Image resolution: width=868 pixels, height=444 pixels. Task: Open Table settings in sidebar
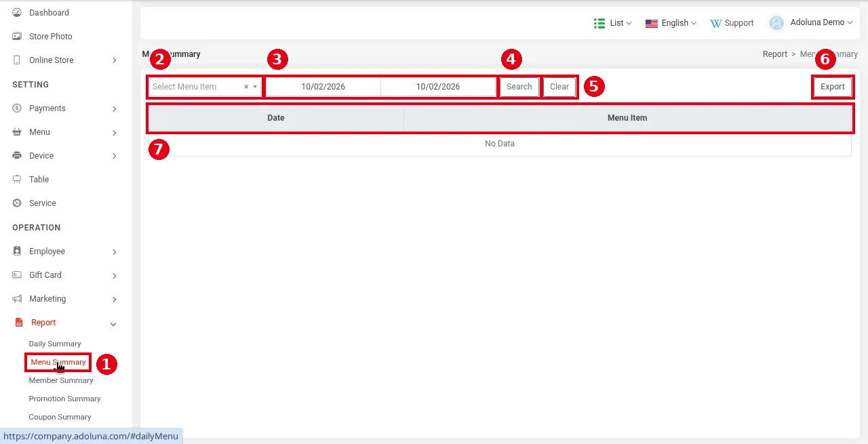point(39,180)
